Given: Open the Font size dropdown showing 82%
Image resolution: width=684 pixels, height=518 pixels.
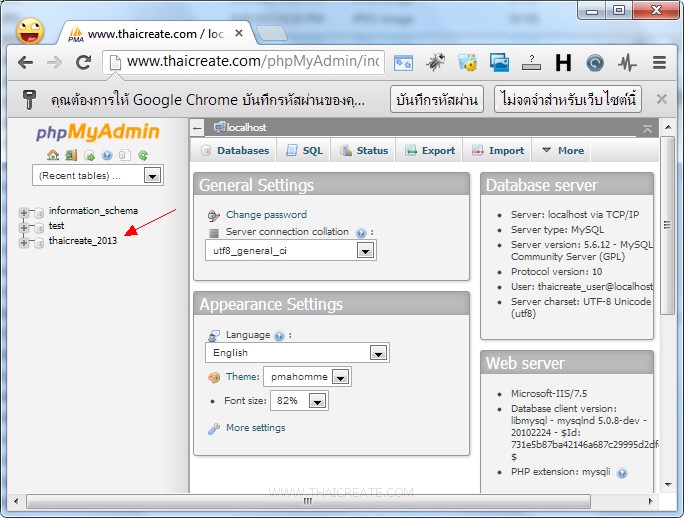Looking at the screenshot, I should point(299,401).
